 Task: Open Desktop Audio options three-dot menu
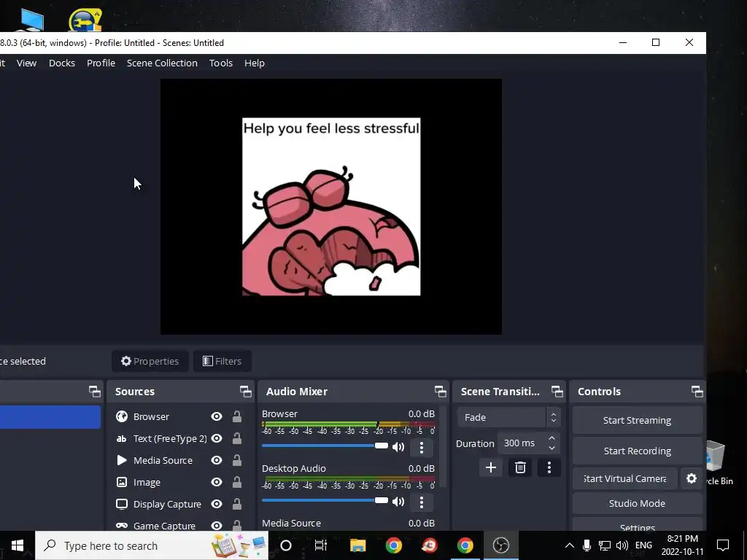421,502
